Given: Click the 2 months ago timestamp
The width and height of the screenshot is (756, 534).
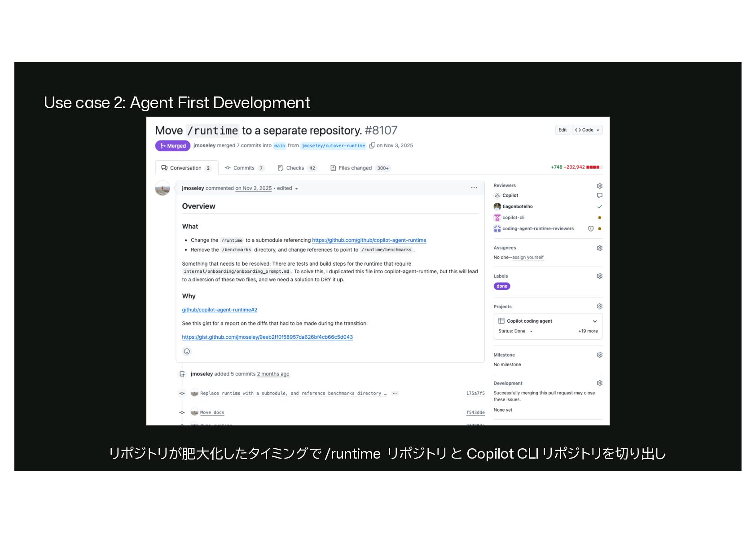Looking at the screenshot, I should (273, 374).
